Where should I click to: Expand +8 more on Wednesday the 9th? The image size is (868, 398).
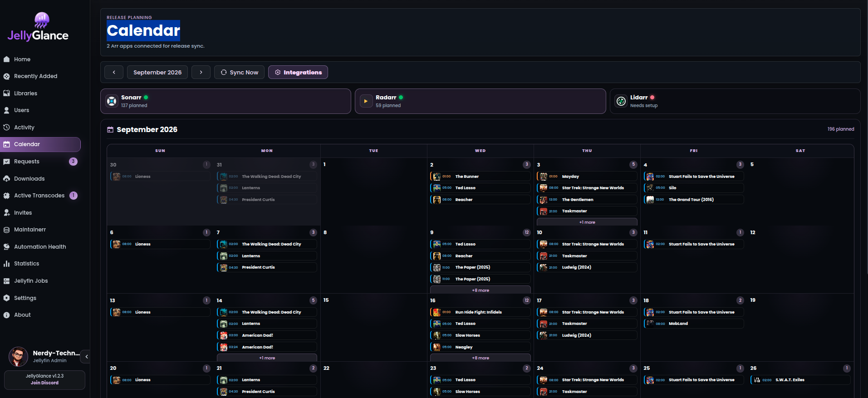(x=481, y=290)
